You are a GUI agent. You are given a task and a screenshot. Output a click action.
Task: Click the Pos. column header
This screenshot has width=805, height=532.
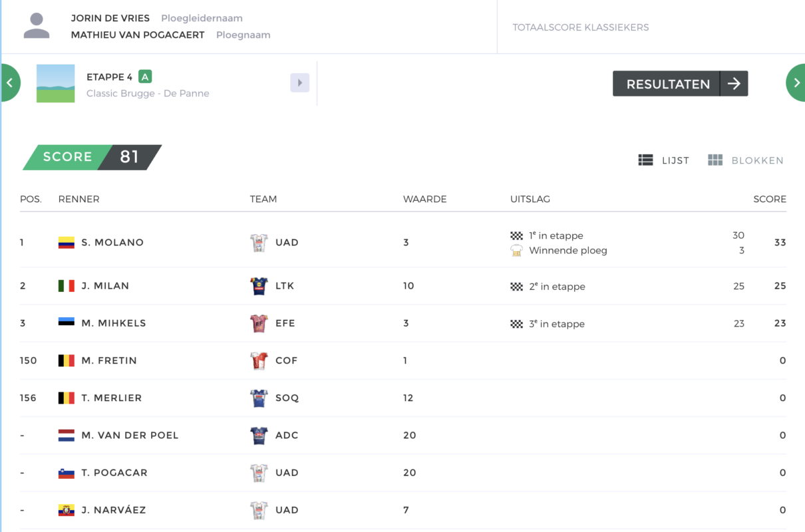31,199
